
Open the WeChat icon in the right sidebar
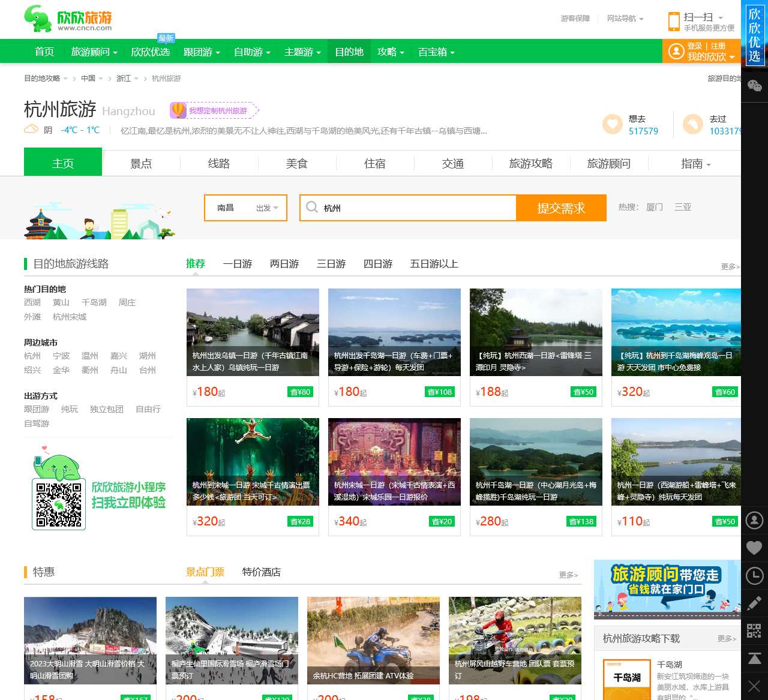click(755, 86)
